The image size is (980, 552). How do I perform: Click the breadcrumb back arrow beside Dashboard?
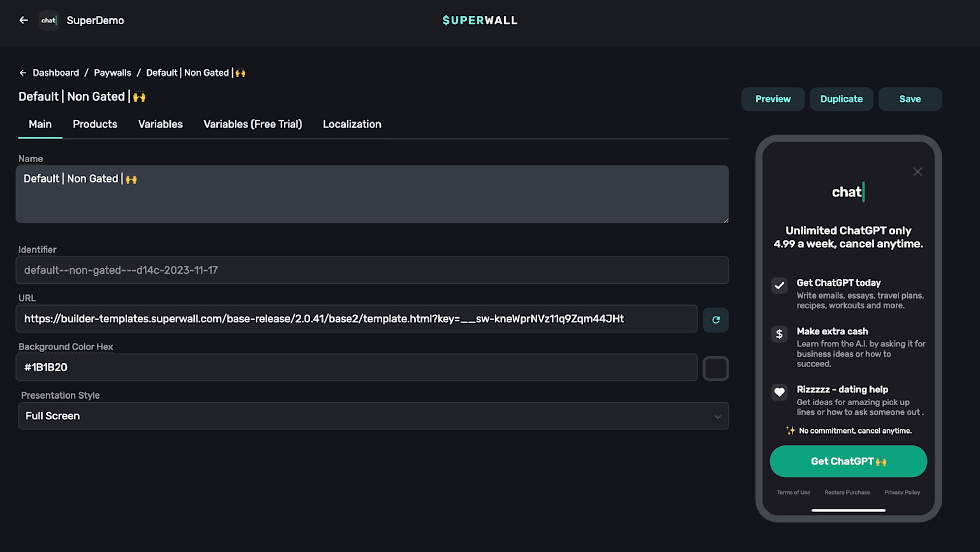point(23,73)
